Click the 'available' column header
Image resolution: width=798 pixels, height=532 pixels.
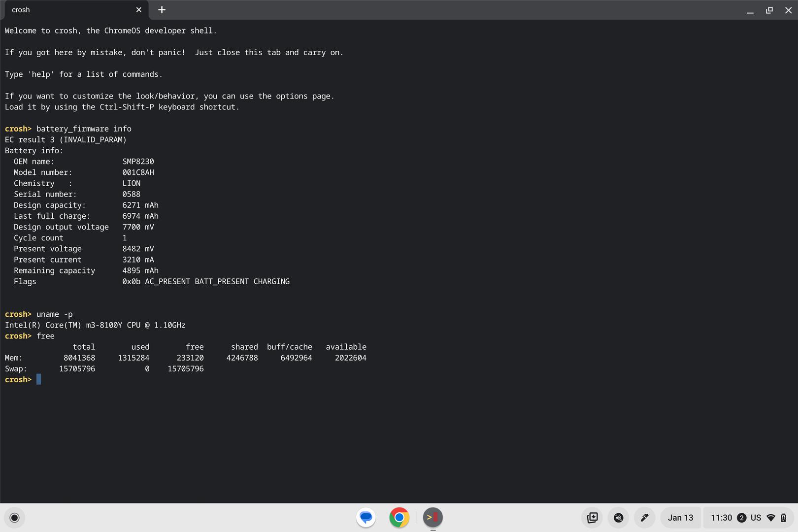coord(346,347)
